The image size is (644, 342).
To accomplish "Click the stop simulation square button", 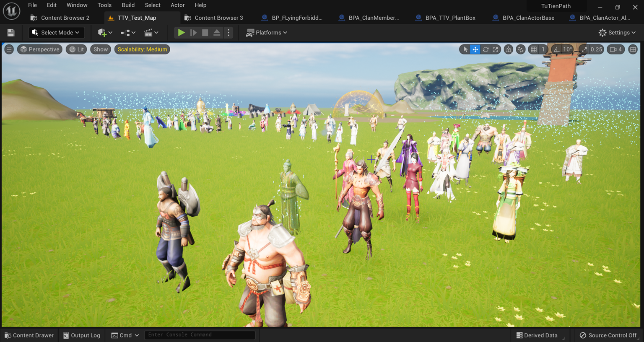I will pyautogui.click(x=205, y=33).
